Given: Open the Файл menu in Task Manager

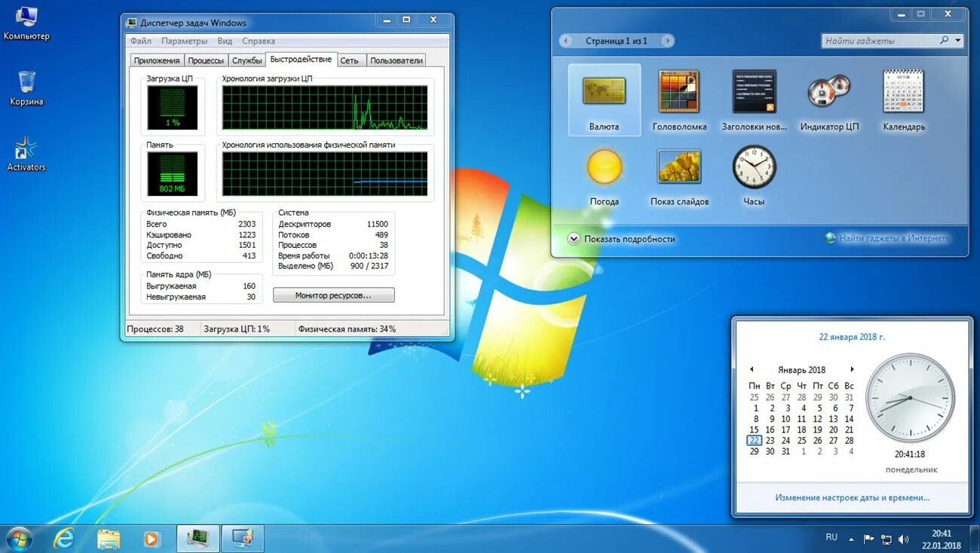Looking at the screenshot, I should click(140, 41).
